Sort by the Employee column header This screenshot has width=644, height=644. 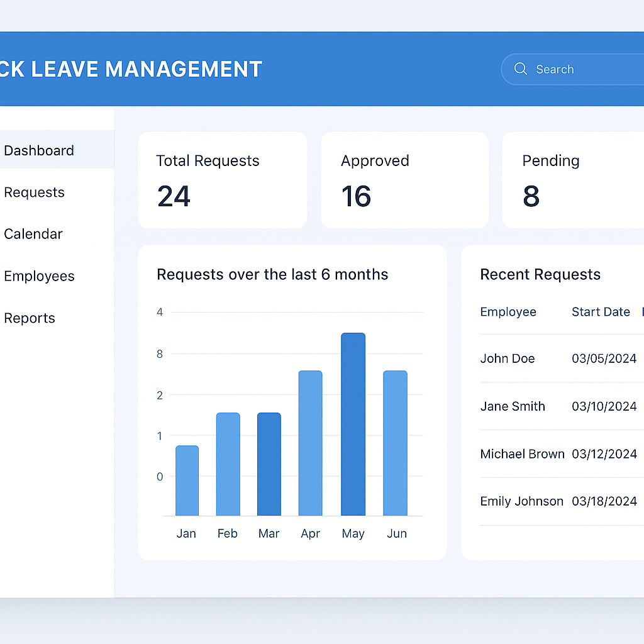(x=508, y=312)
